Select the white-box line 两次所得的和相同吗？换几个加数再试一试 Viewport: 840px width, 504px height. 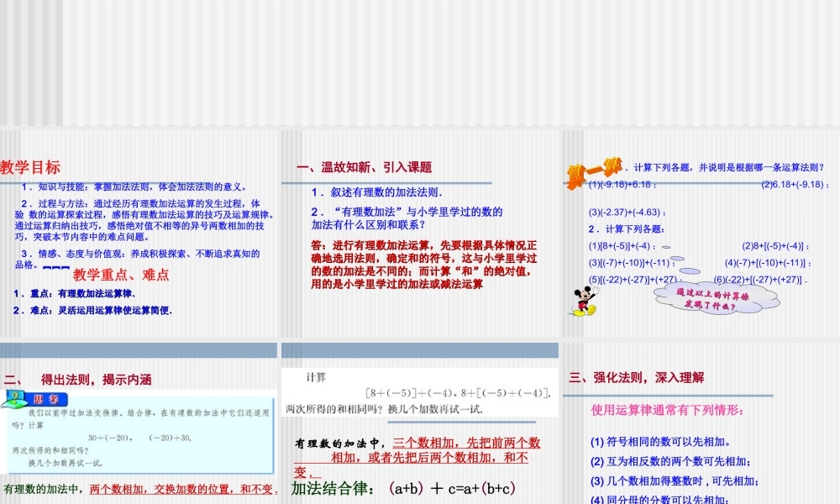pyautogui.click(x=384, y=409)
